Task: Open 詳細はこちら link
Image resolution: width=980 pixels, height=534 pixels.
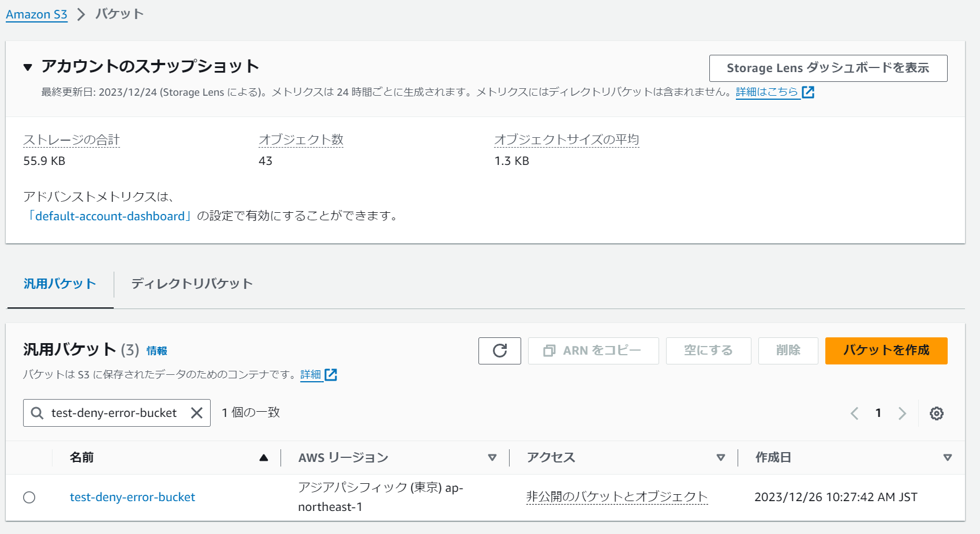Action: 767,92
